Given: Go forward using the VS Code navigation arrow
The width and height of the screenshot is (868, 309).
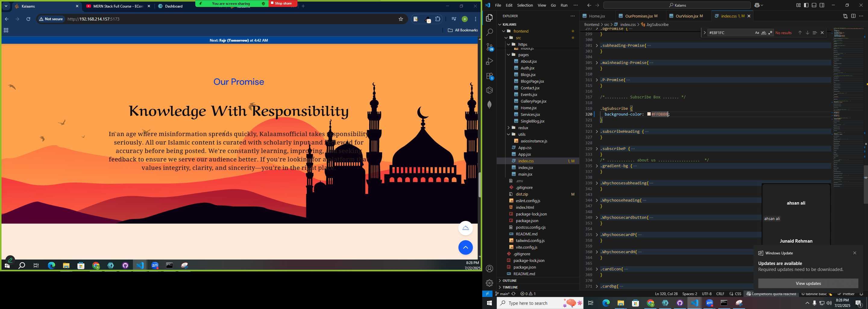Looking at the screenshot, I should click(597, 5).
